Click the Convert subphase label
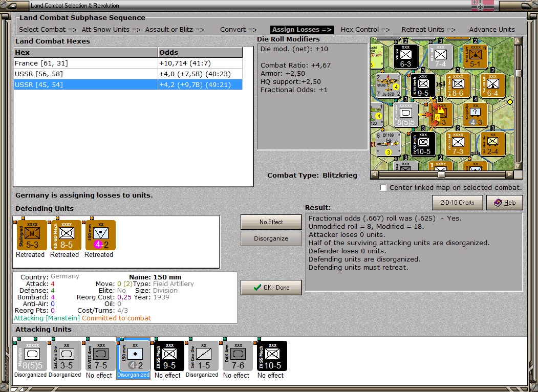The image size is (538, 392). coord(239,30)
